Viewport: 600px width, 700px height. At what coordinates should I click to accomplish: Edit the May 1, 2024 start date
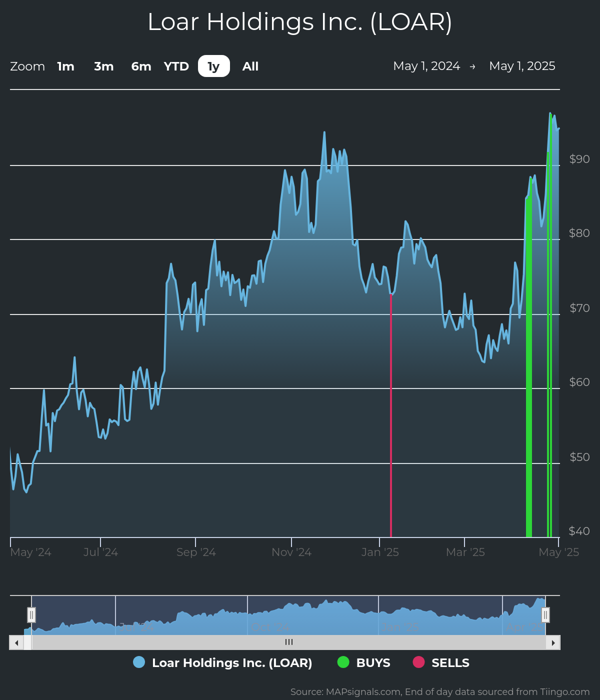426,66
